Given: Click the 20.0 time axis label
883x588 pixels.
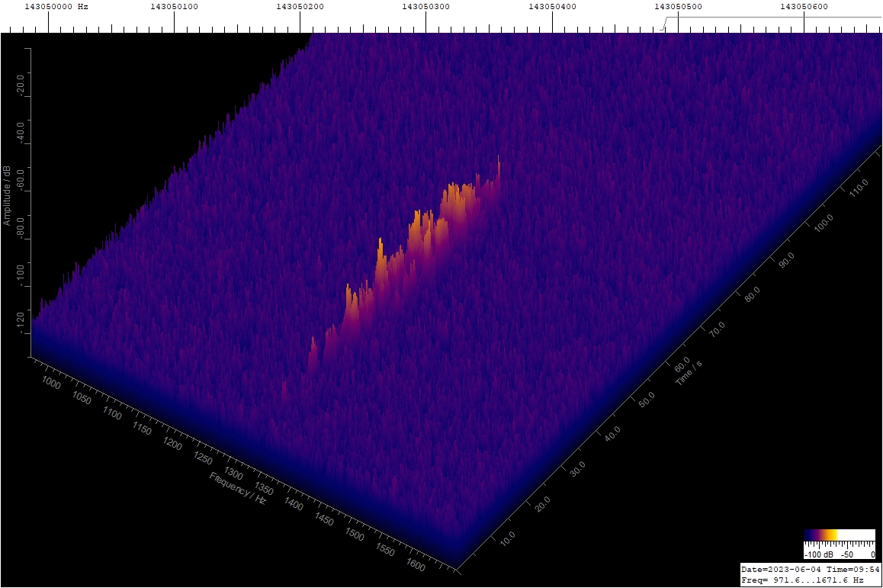Looking at the screenshot, I should click(x=542, y=504).
